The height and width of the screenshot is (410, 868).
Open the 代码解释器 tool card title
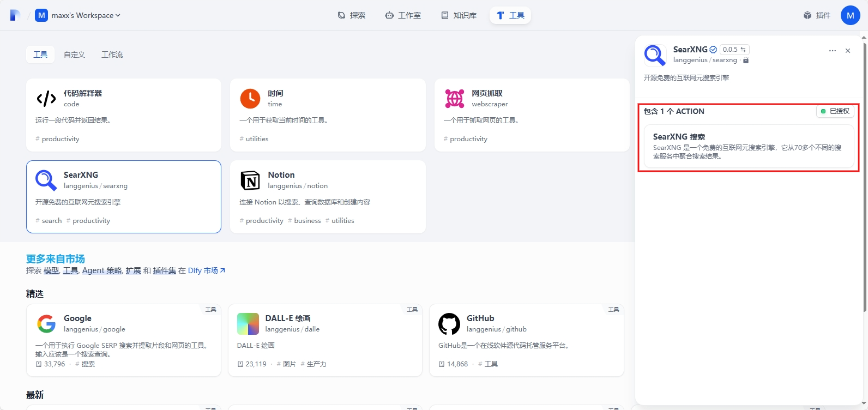pos(83,93)
